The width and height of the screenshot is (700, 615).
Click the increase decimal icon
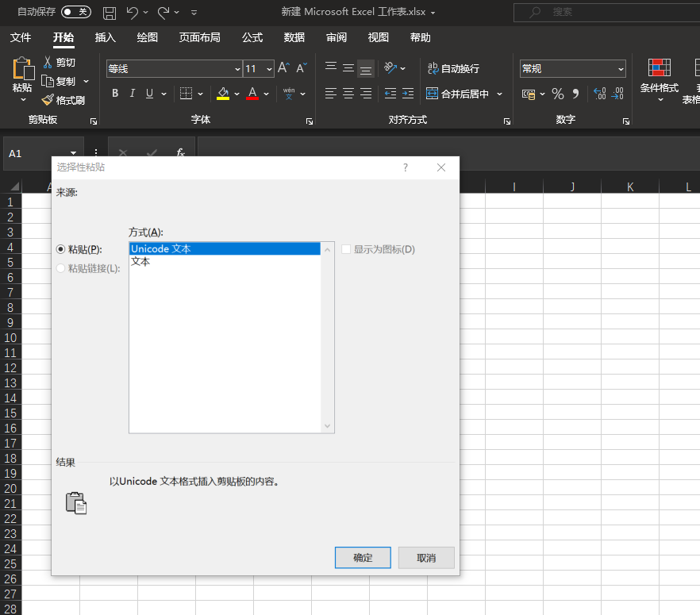pos(599,94)
